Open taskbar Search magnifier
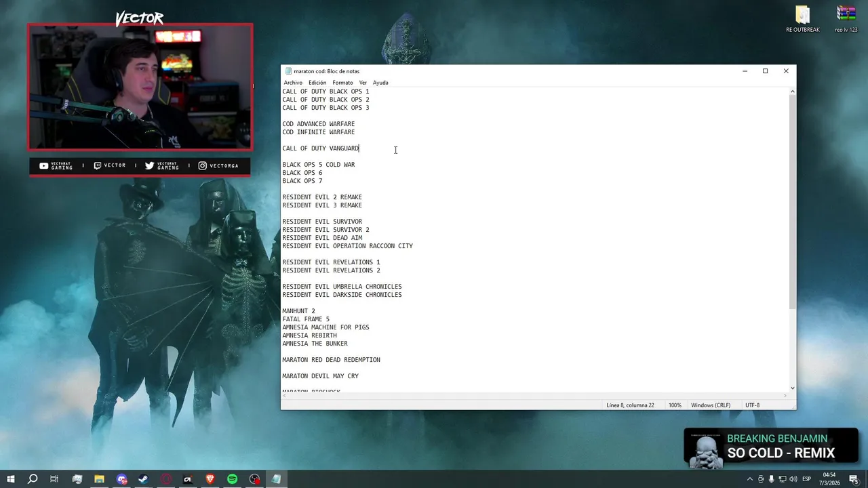Viewport: 868px width, 488px height. [x=32, y=479]
